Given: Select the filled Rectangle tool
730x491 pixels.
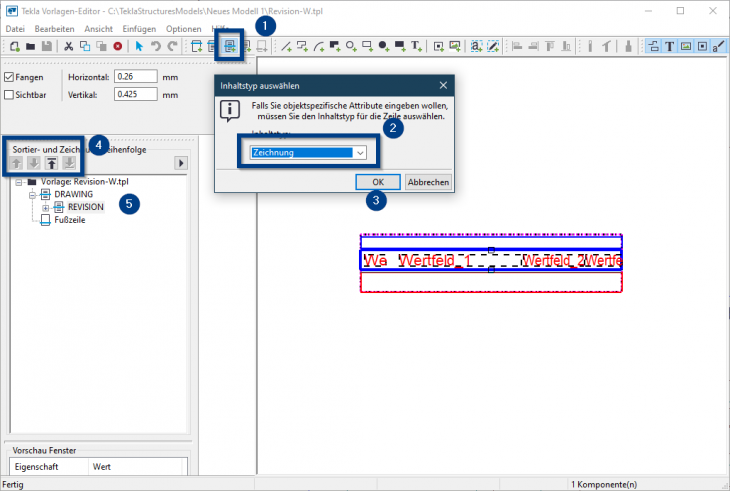Looking at the screenshot, I should pos(400,46).
